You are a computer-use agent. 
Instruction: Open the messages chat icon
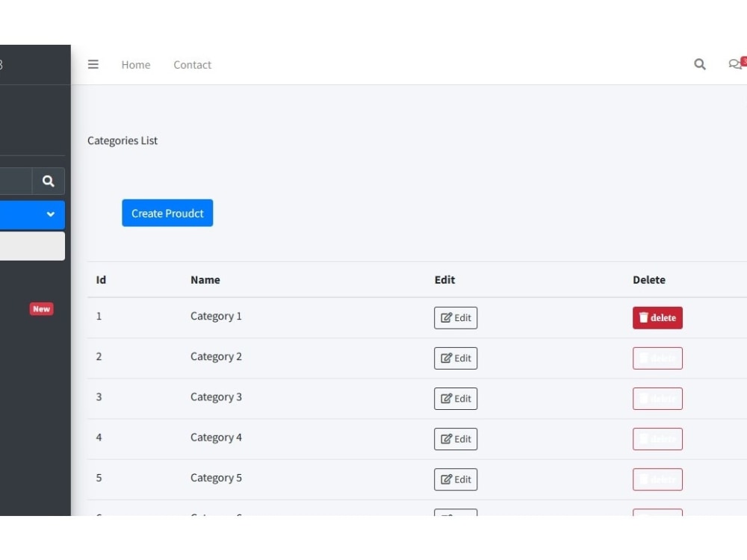pyautogui.click(x=735, y=63)
